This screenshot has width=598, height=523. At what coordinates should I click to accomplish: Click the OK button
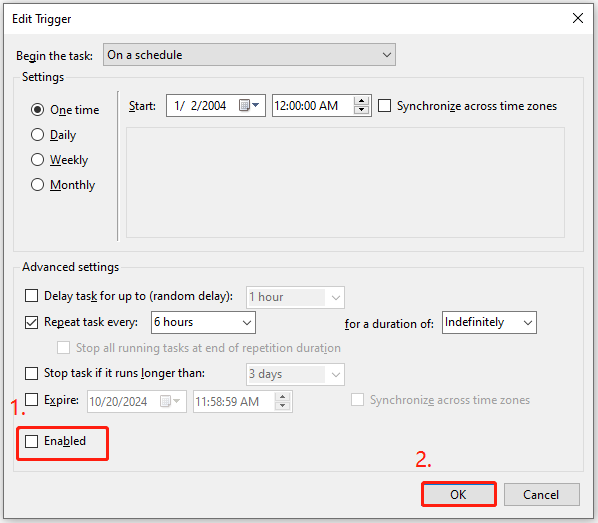coord(459,494)
